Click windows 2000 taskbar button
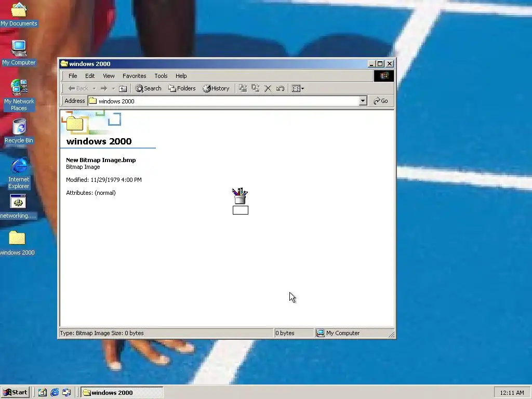The height and width of the screenshot is (399, 532). coord(122,393)
